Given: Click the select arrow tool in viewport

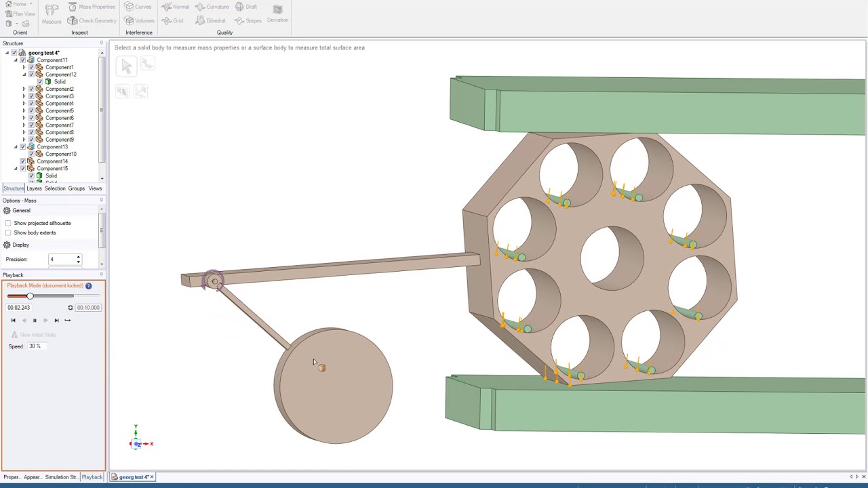Looking at the screenshot, I should (126, 66).
